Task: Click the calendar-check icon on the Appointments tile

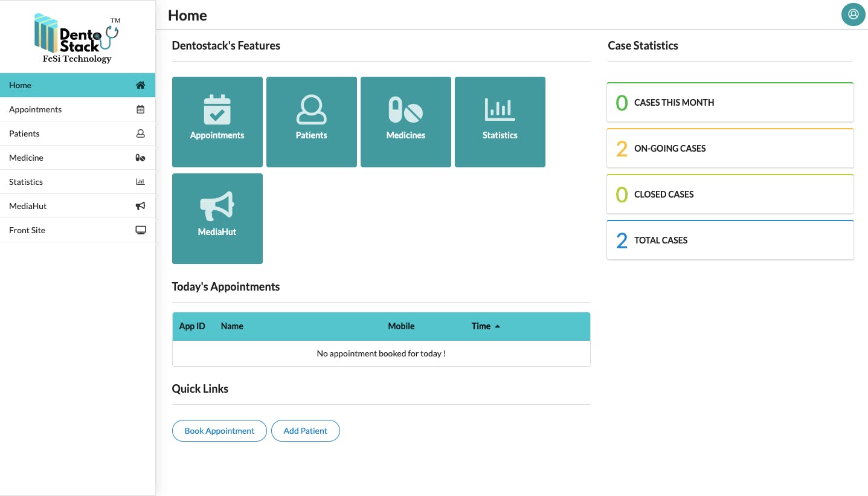Action: click(x=217, y=110)
